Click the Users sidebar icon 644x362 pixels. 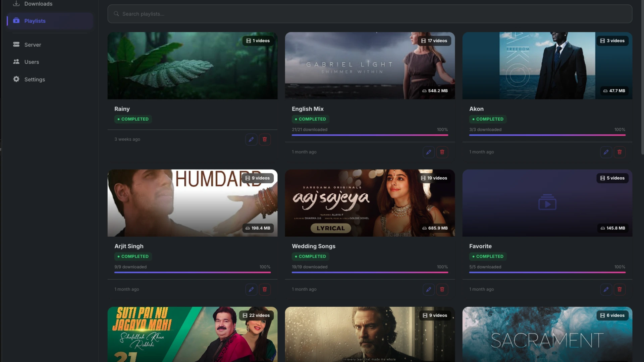tap(16, 62)
